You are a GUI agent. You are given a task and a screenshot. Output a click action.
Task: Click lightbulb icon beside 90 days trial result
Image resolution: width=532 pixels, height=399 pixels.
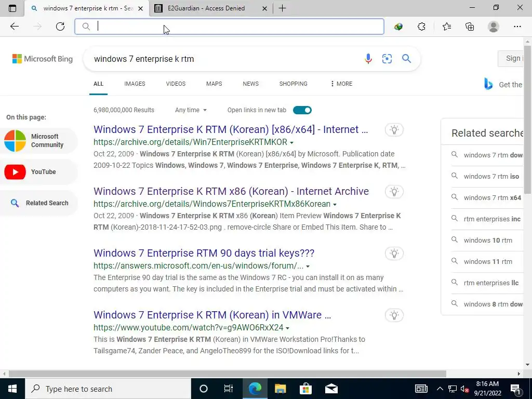pos(394,253)
